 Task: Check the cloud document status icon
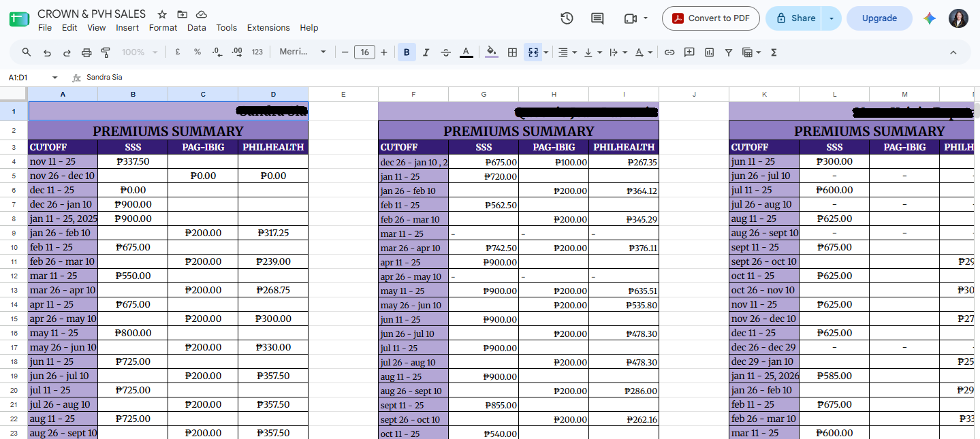(201, 14)
